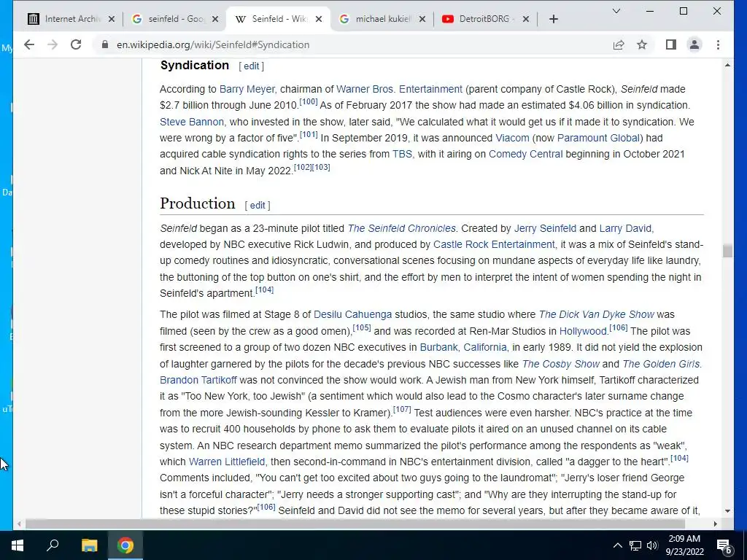Open File Explorer from the taskbar

coord(89,545)
